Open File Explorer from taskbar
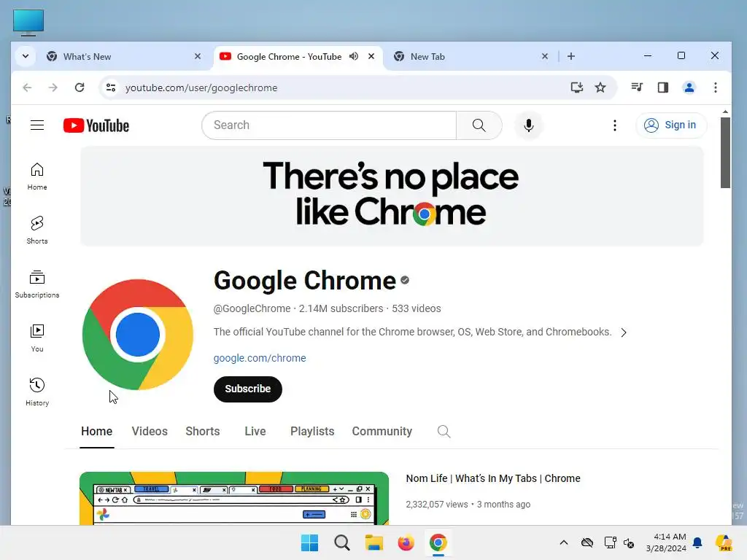 [x=374, y=542]
